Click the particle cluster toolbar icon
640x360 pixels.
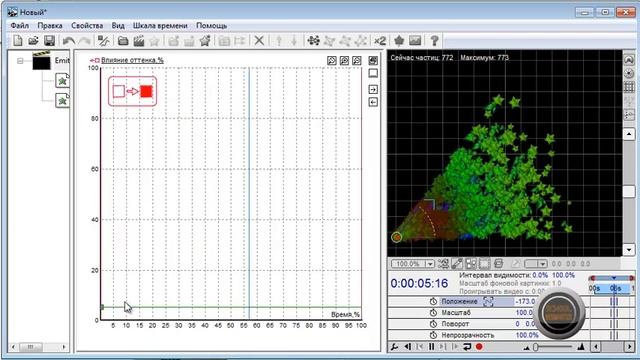tap(313, 40)
